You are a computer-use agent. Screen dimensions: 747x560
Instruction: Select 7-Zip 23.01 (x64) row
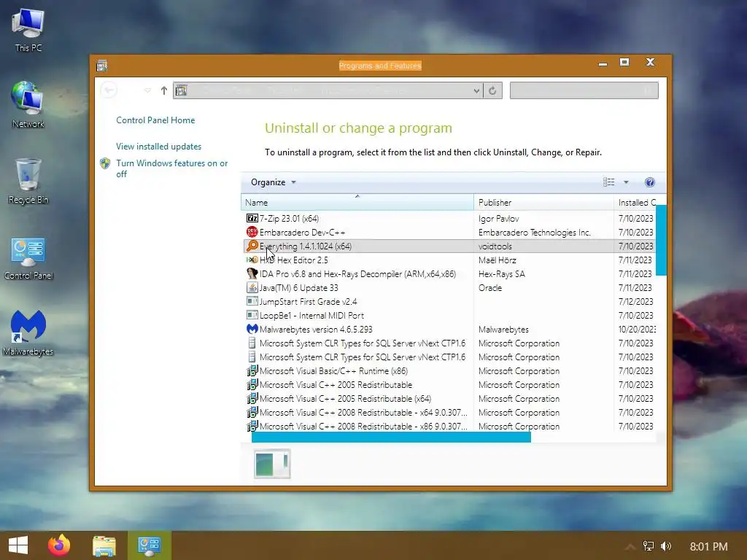pyautogui.click(x=449, y=219)
